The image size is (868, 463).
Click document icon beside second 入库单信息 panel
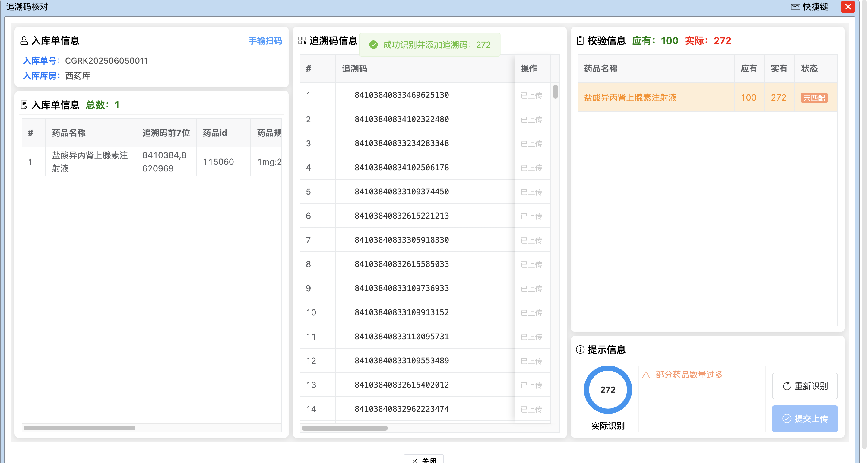tap(24, 105)
